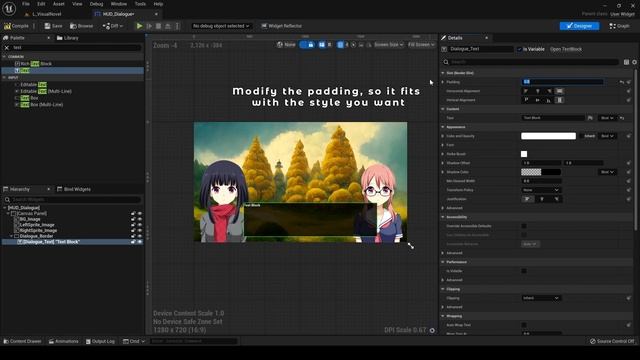Screen dimensions: 640x360
Task: Set vertical alignment to Top
Action: point(526,100)
